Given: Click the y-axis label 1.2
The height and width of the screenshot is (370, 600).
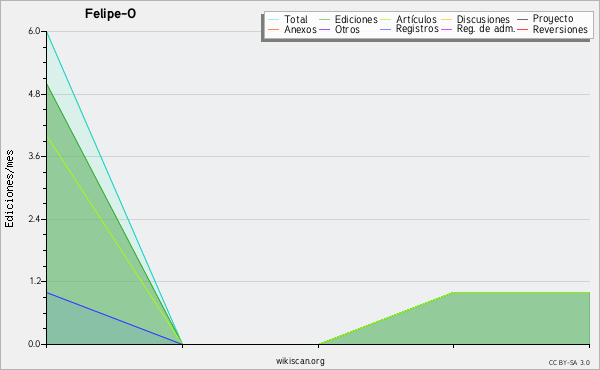Looking at the screenshot, I should (34, 282).
